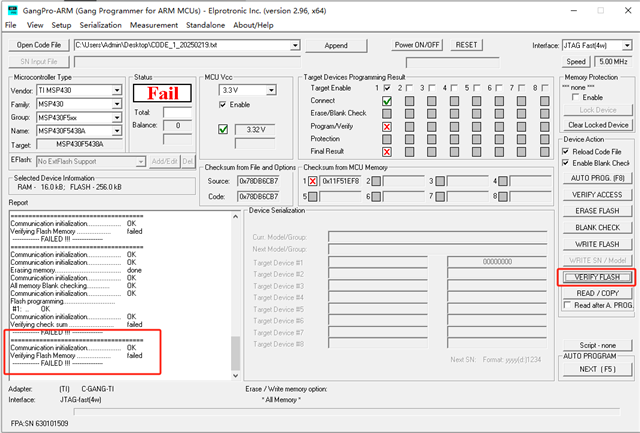The height and width of the screenshot is (433, 640).
Task: Click the Script - none button
Action: click(598, 345)
